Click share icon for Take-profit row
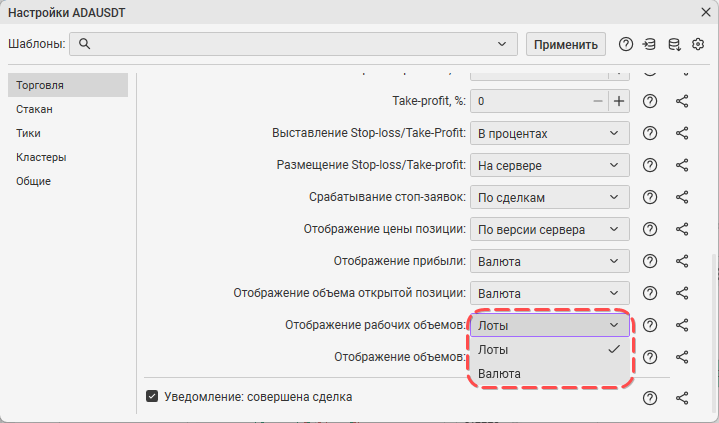The height and width of the screenshot is (423, 719). [x=682, y=101]
